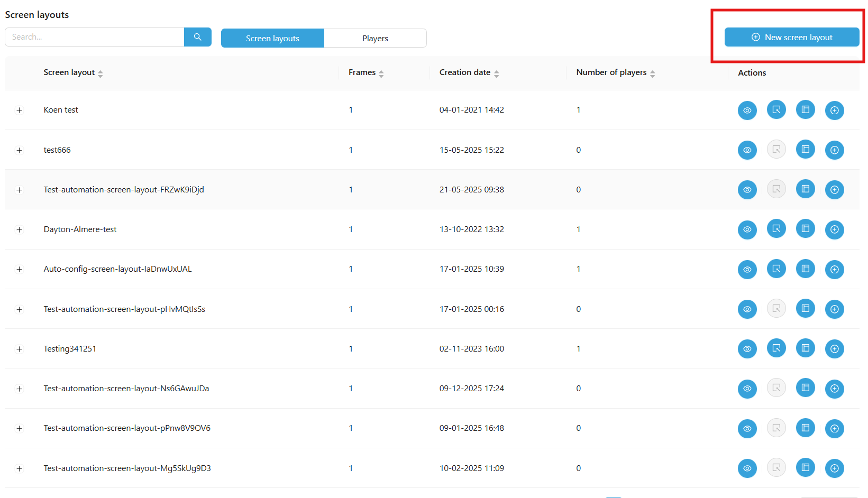Click the select-arrow icon for Dayton-Almere-test
This screenshot has height=498, width=868.
(x=776, y=229)
